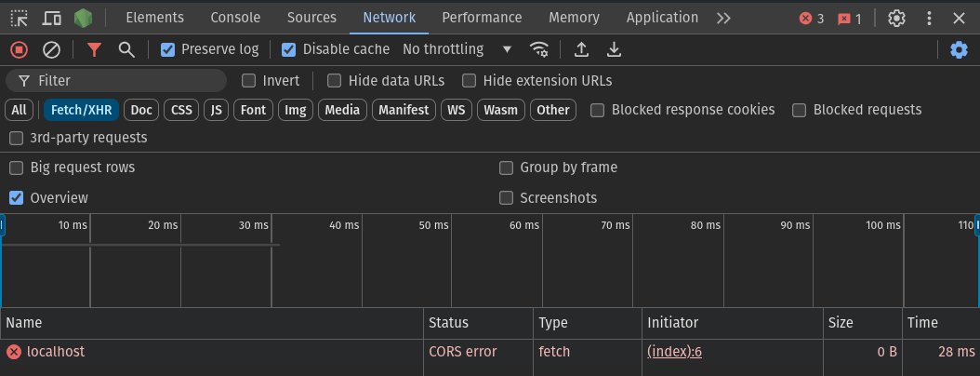
Task: Toggle device toolbar icon
Action: (x=51, y=18)
